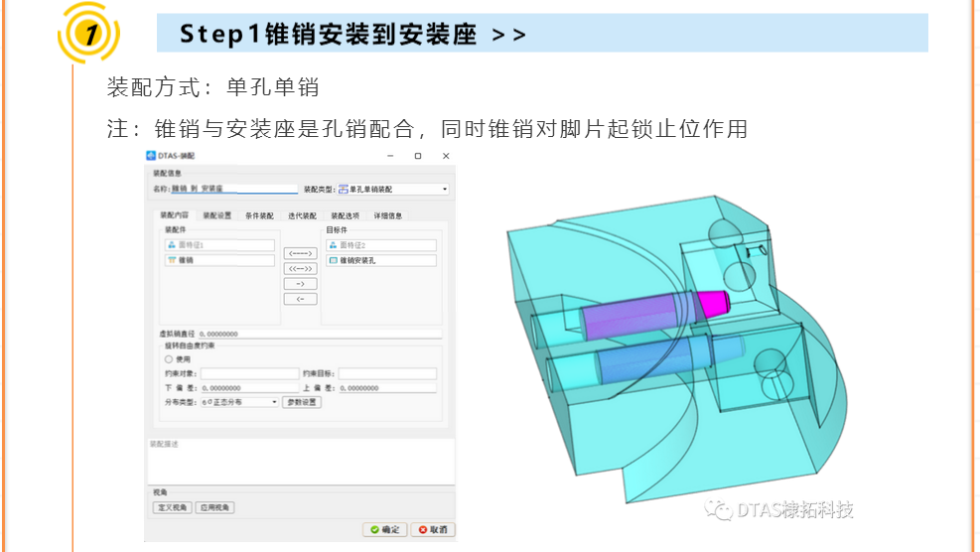980x552 pixels.
Task: Enable the 使用 radio button
Action: pyautogui.click(x=168, y=358)
